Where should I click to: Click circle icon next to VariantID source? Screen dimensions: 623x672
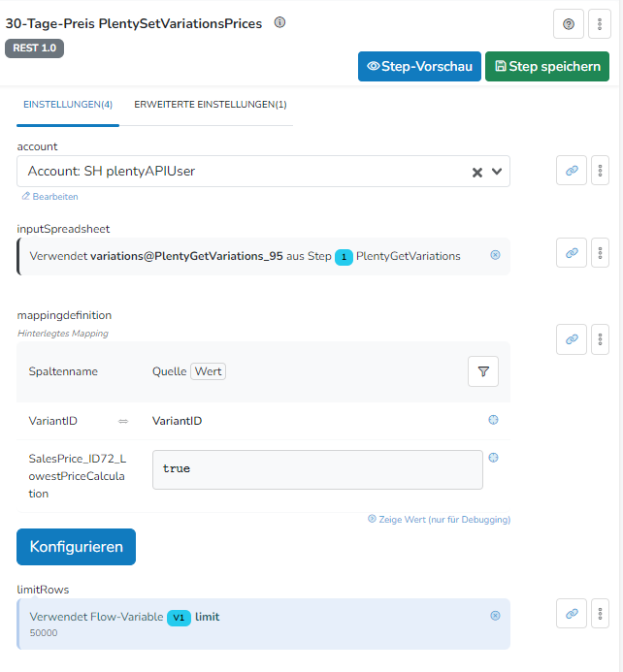tap(493, 420)
